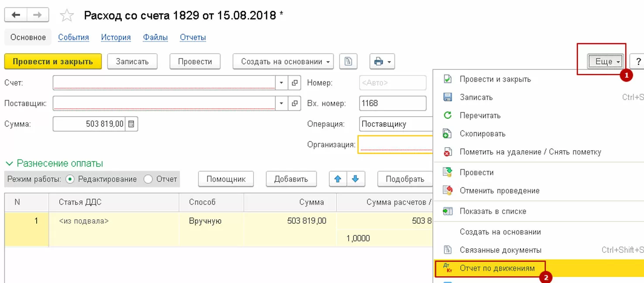Add document to favorites with star icon

(x=67, y=16)
